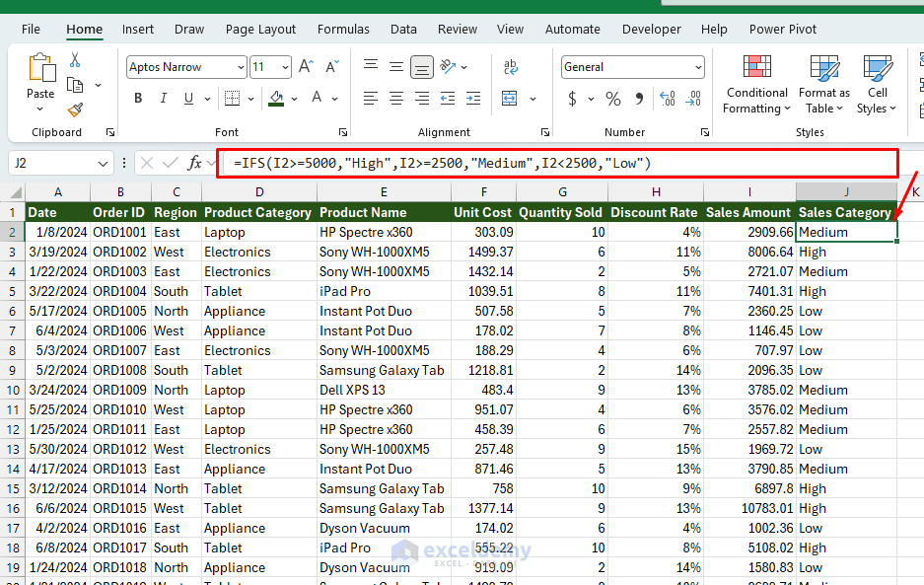924x585 pixels.
Task: Click the Paste clipboard icon
Action: 41,68
